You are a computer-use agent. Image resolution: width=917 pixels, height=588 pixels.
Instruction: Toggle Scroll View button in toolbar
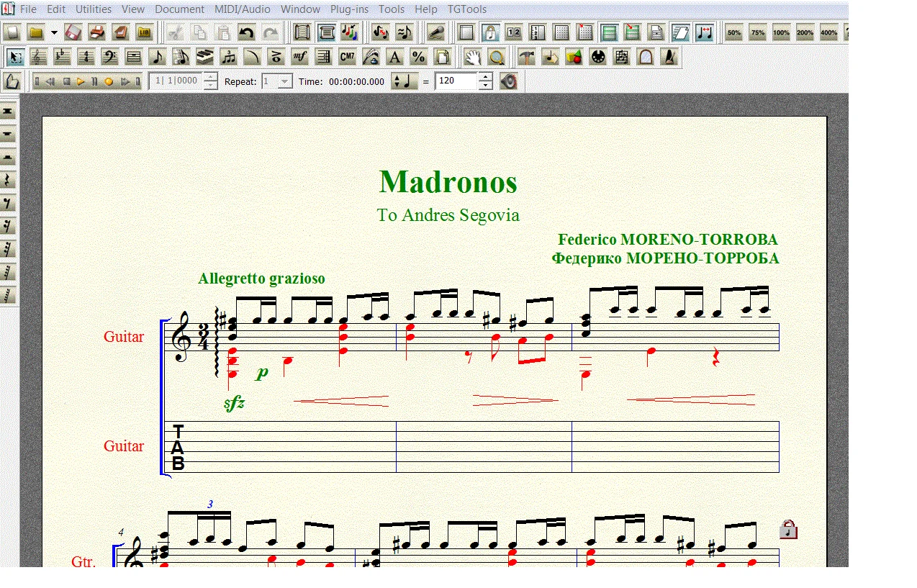[x=326, y=32]
